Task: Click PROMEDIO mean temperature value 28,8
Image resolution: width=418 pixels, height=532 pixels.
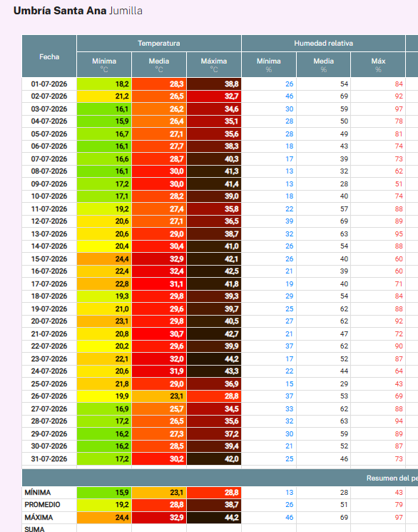Action: [159, 505]
